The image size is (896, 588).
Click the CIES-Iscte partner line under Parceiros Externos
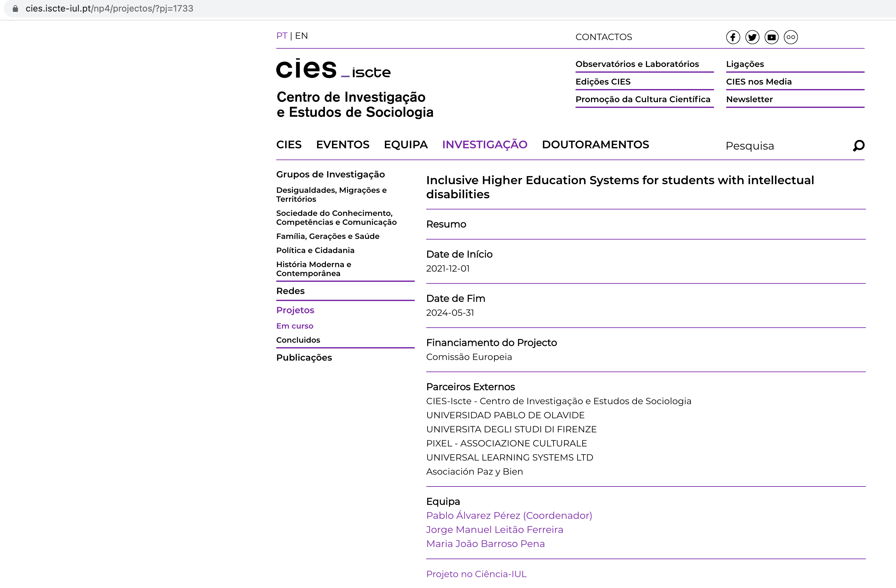559,401
